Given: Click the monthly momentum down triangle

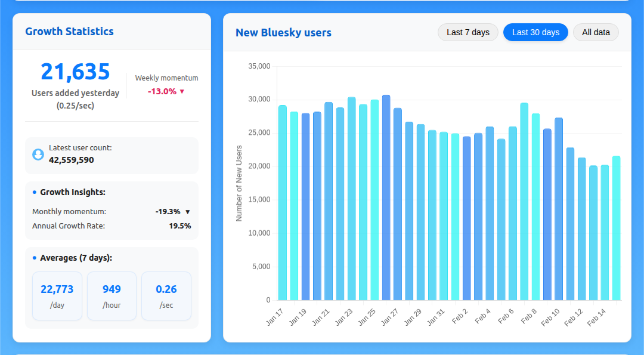Looking at the screenshot, I should [x=187, y=212].
